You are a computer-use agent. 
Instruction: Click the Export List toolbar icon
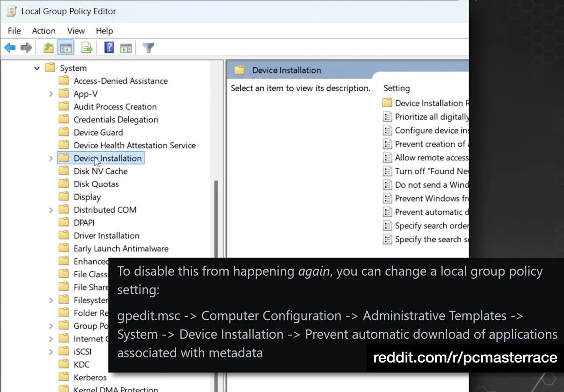click(87, 48)
